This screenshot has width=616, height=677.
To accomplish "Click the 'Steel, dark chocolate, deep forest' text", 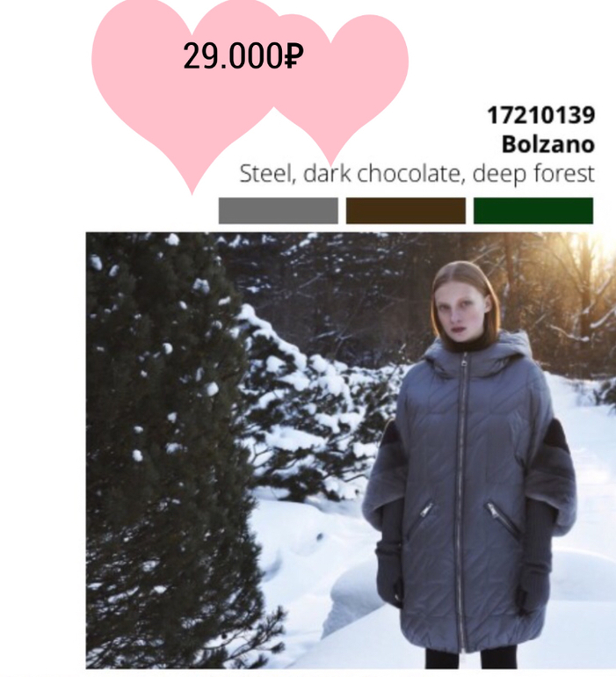I will pyautogui.click(x=417, y=173).
